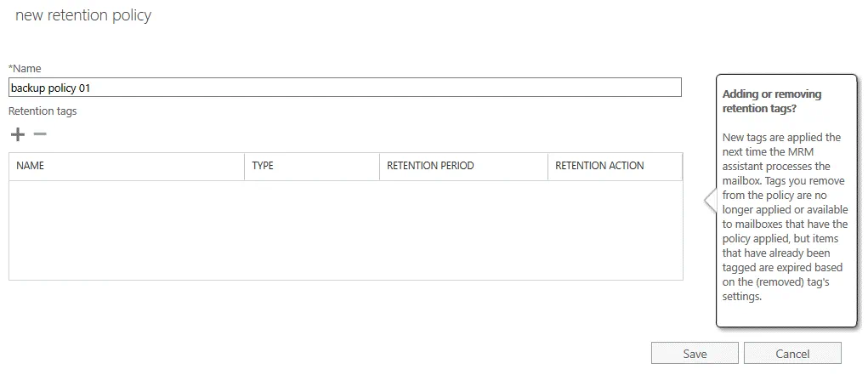Viewport: 868px width, 375px height.
Task: Click the divider between TYPE and RETENTION PERIOD
Action: 379,166
